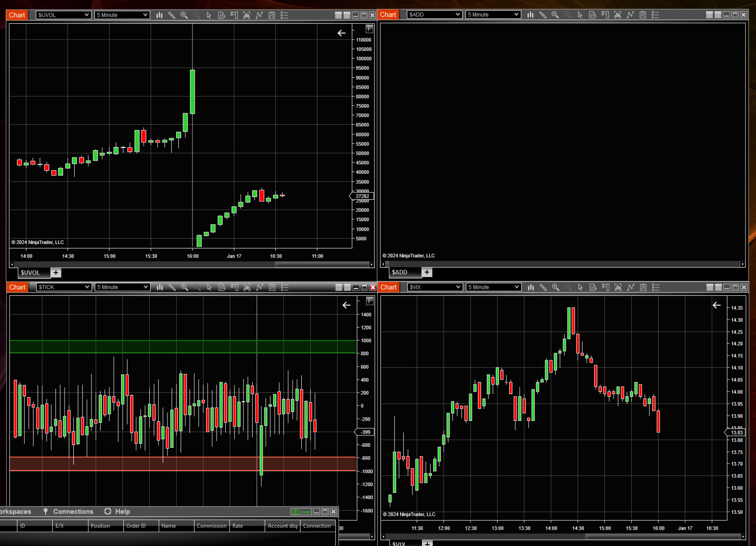The image size is (756, 546).
Task: Toggle Chart Trader panel in $ADD chart
Action: (605, 15)
